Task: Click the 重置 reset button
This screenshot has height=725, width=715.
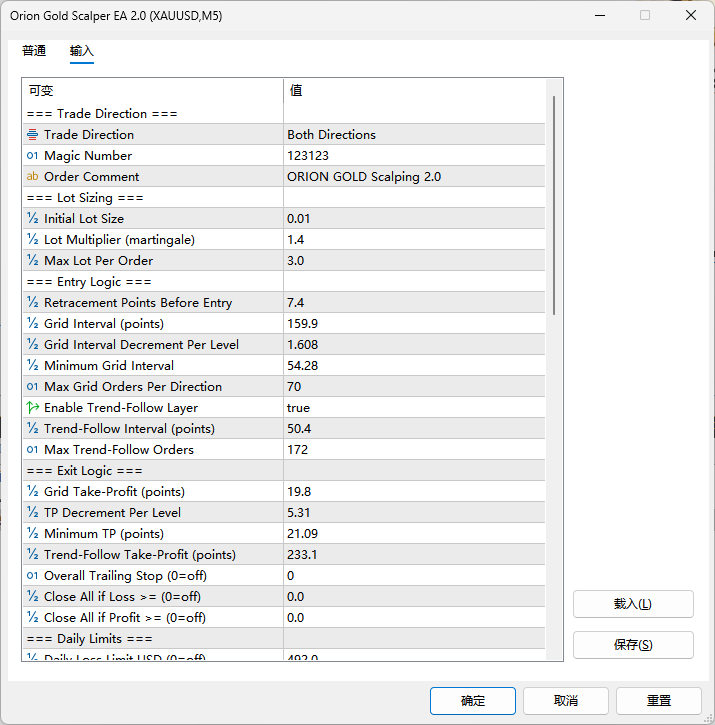Action: (x=659, y=701)
